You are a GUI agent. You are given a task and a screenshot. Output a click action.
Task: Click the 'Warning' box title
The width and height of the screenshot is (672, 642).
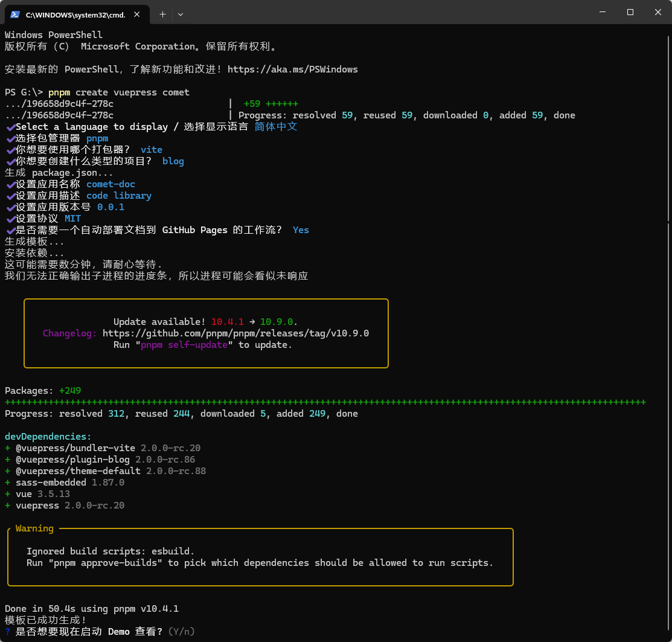[34, 528]
